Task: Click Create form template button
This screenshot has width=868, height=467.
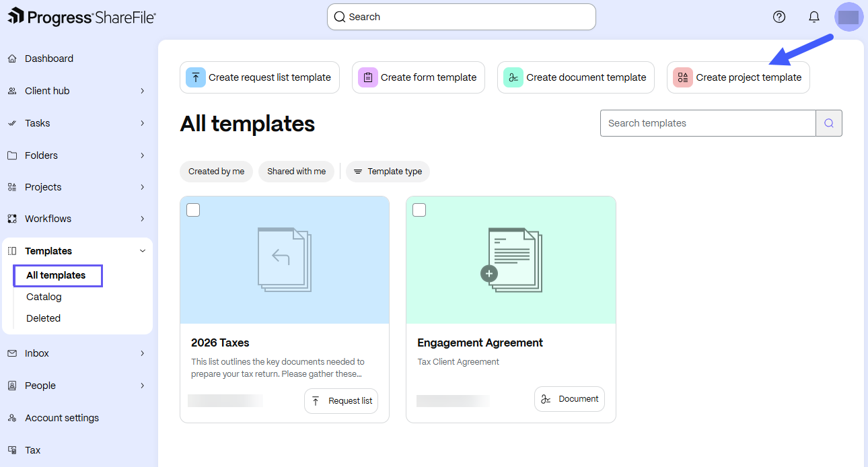Action: pos(419,77)
